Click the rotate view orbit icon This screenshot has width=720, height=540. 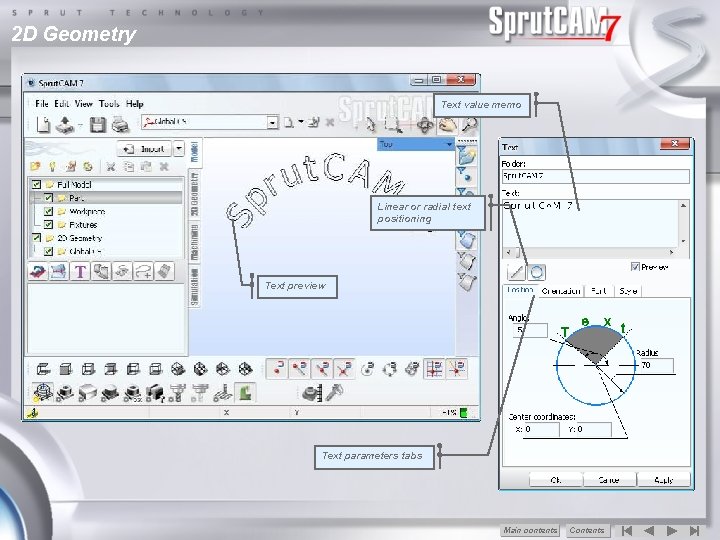425,124
